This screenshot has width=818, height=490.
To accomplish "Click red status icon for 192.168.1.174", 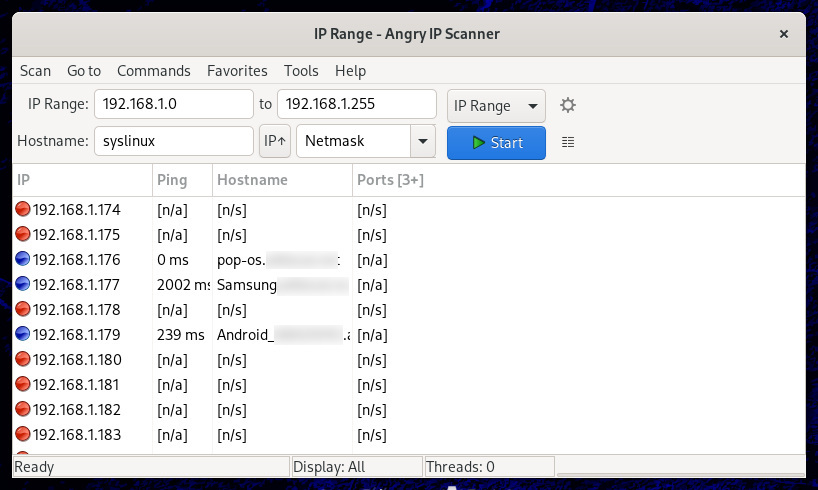I will [23, 210].
